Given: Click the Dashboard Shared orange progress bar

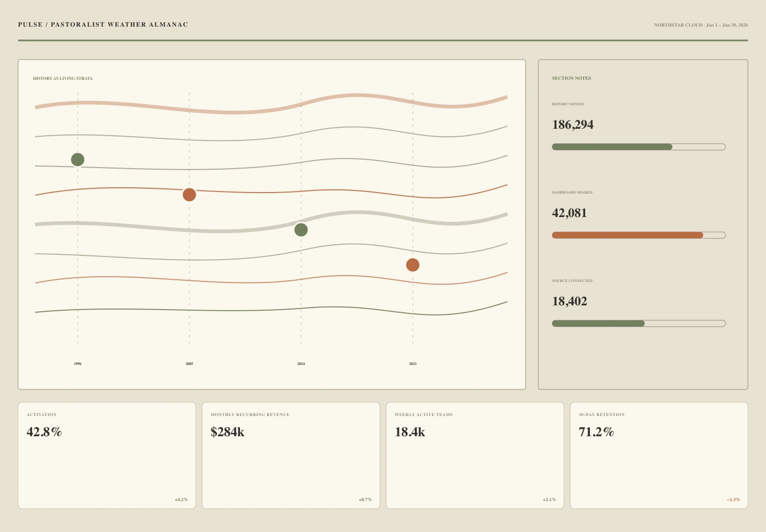Looking at the screenshot, I should pyautogui.click(x=639, y=235).
